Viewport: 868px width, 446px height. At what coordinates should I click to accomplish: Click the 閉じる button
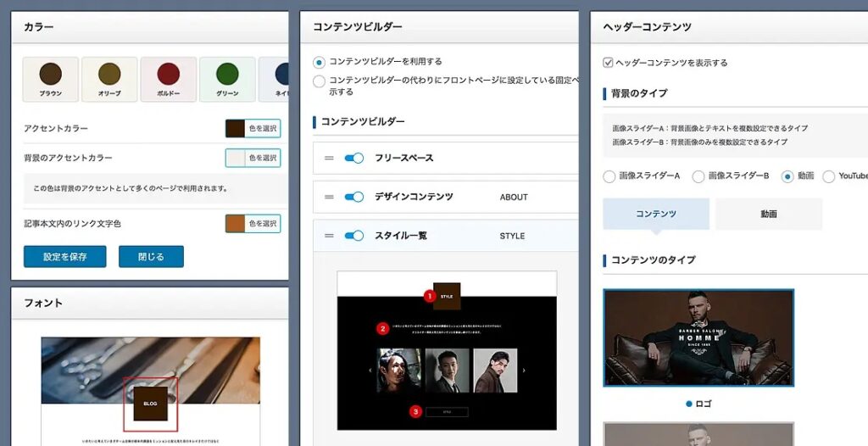(151, 257)
